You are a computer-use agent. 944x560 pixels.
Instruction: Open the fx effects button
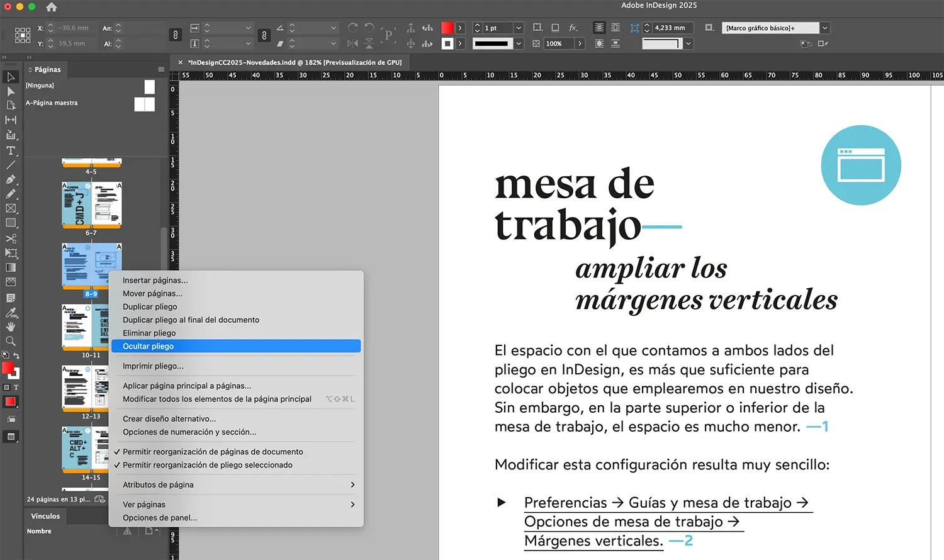[573, 28]
